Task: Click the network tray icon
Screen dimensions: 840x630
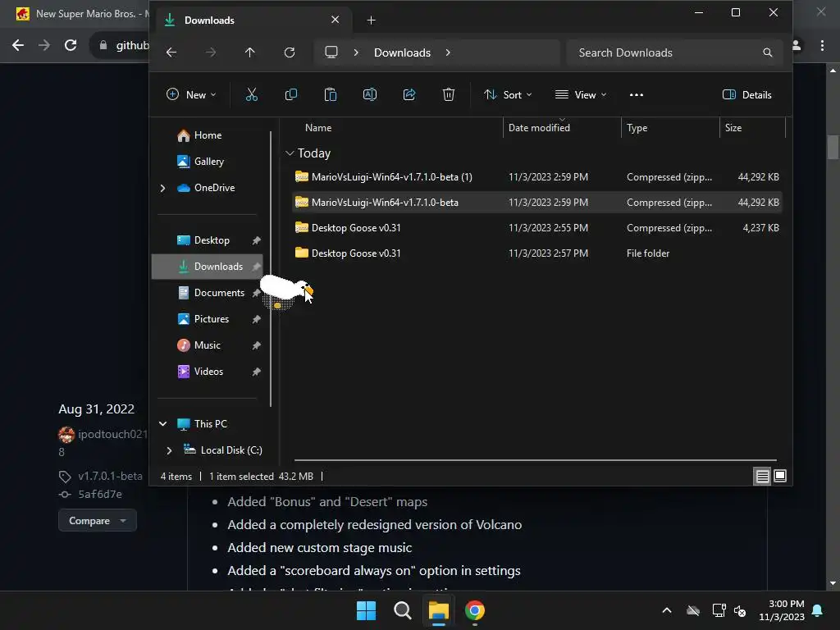Action: (x=719, y=610)
